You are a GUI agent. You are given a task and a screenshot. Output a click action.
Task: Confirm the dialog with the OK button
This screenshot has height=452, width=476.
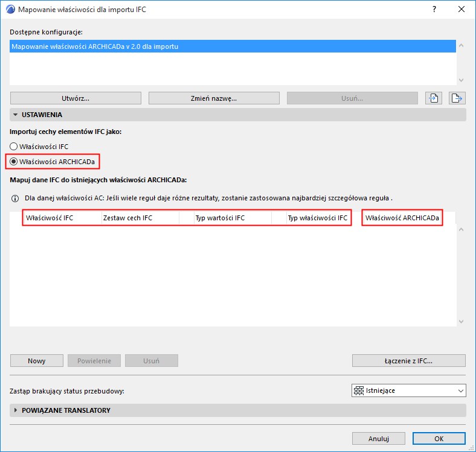point(439,439)
